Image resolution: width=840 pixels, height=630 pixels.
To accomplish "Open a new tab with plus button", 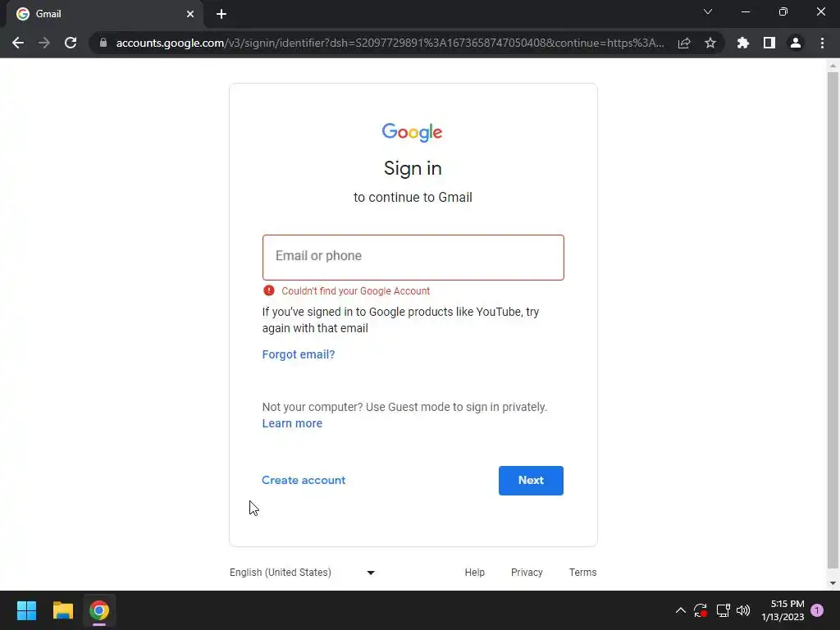I will point(221,14).
